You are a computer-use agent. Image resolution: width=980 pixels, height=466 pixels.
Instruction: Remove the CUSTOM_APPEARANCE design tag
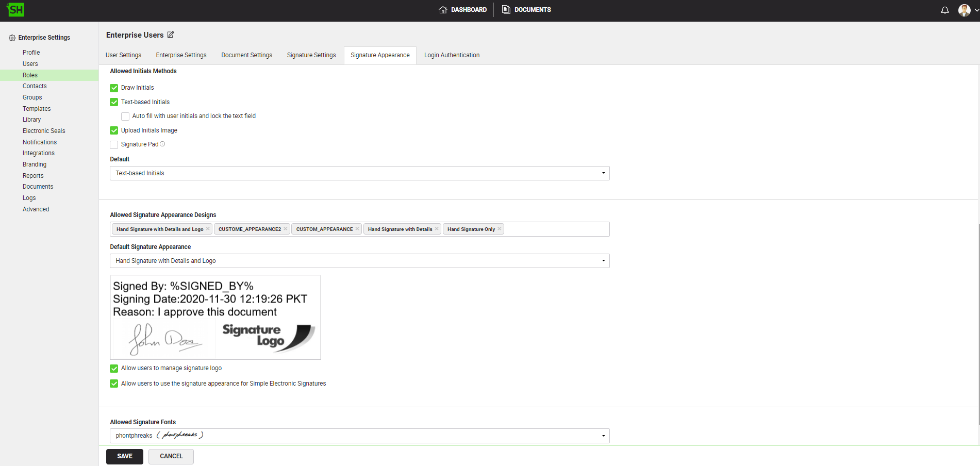[357, 229]
